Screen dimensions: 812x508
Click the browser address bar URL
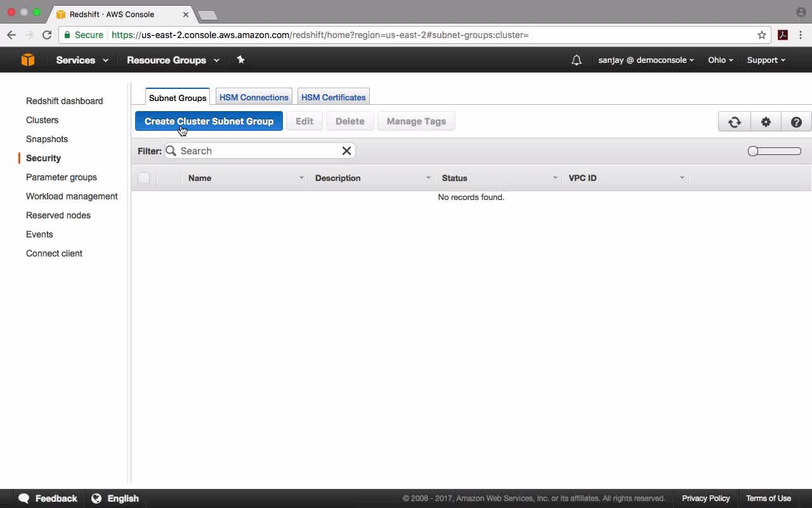point(320,35)
